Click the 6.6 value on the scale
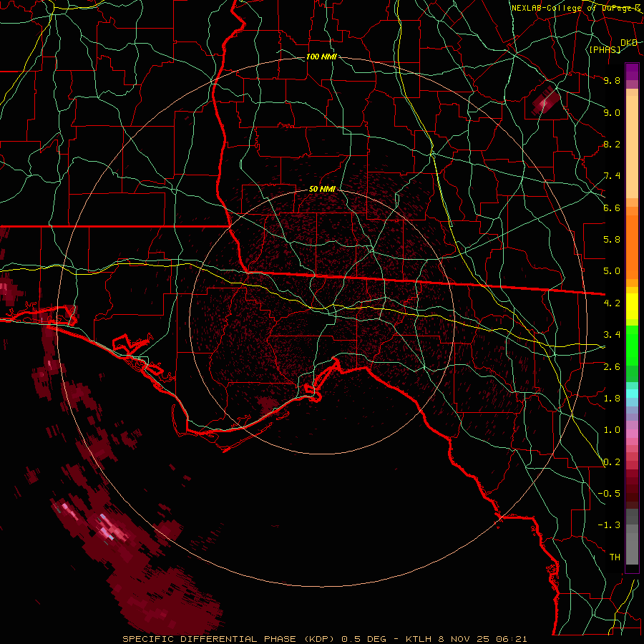 click(x=612, y=208)
